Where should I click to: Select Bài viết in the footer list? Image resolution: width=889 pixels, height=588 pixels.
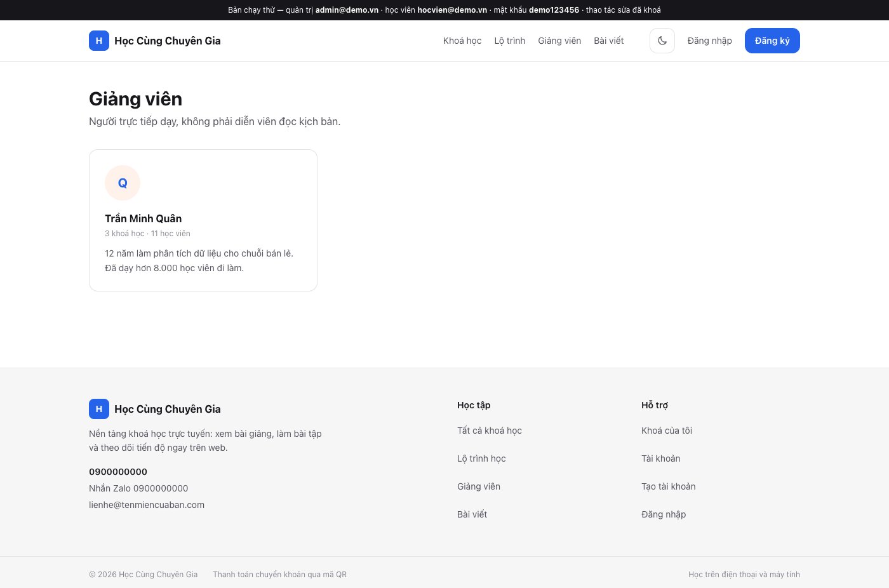(472, 514)
